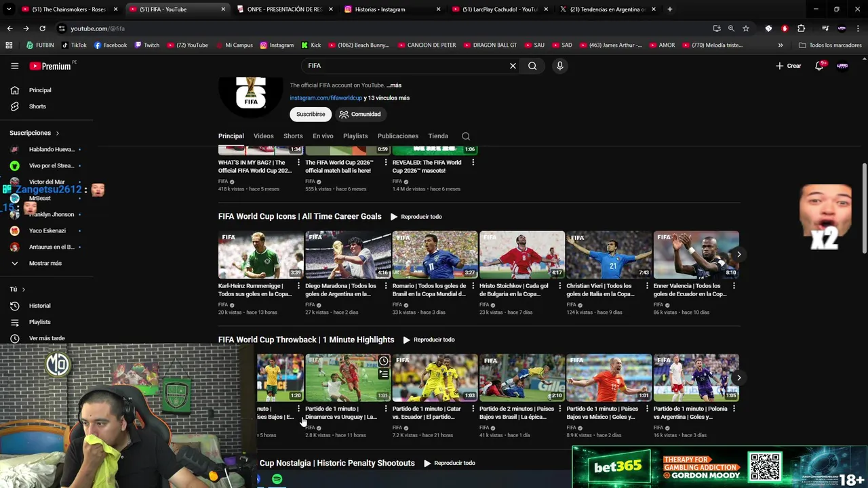Viewport: 868px width, 488px height.
Task: Open options for Christian Vieri video
Action: [647, 286]
